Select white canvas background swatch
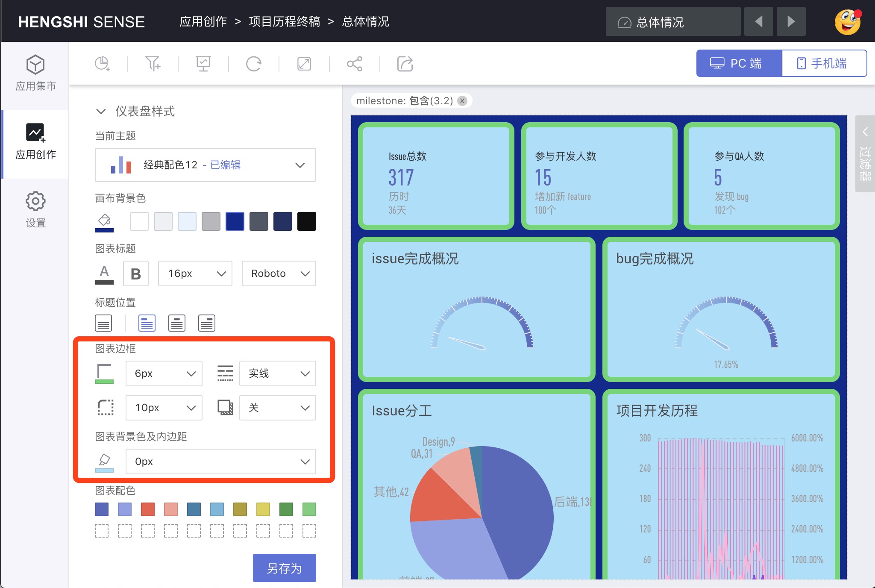Viewport: 875px width, 588px height. coord(139,221)
